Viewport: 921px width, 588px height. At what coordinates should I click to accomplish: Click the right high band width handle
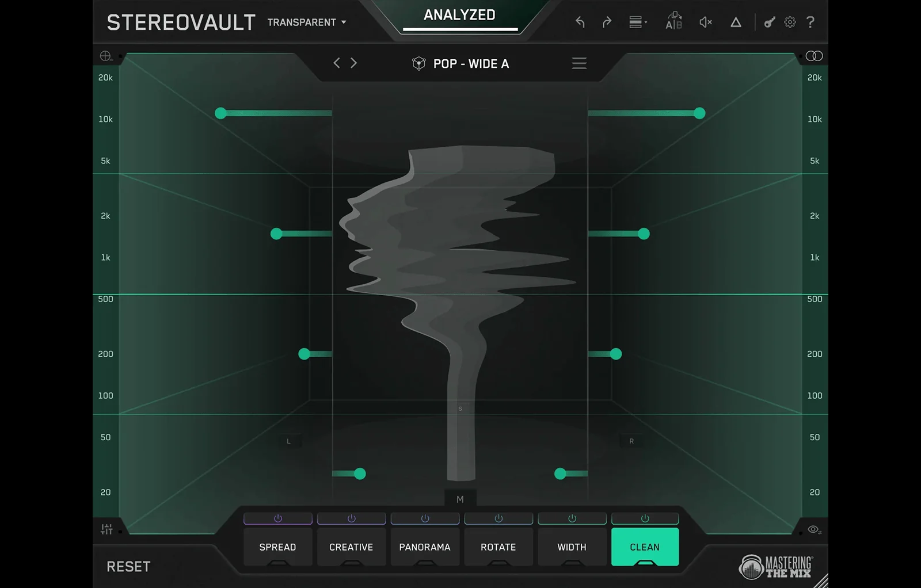click(699, 113)
